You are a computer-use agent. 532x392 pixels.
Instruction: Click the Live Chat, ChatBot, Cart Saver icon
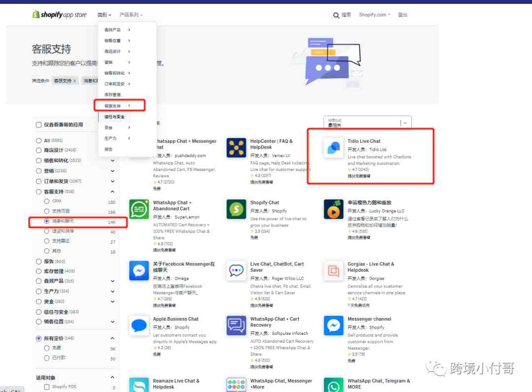[x=236, y=270]
